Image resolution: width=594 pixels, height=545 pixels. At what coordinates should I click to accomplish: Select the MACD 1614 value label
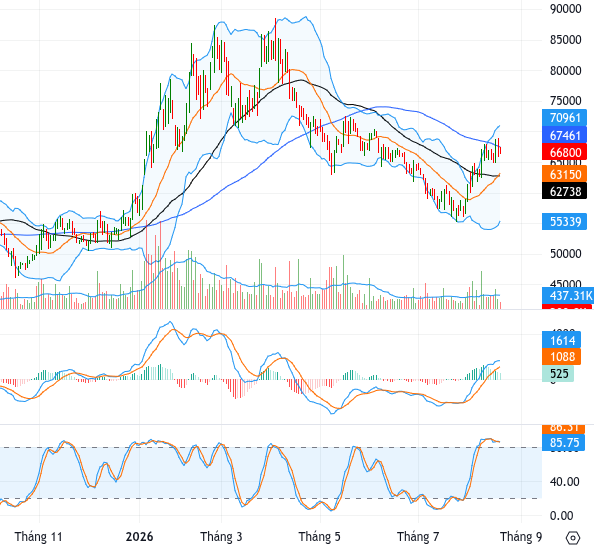[x=561, y=340]
